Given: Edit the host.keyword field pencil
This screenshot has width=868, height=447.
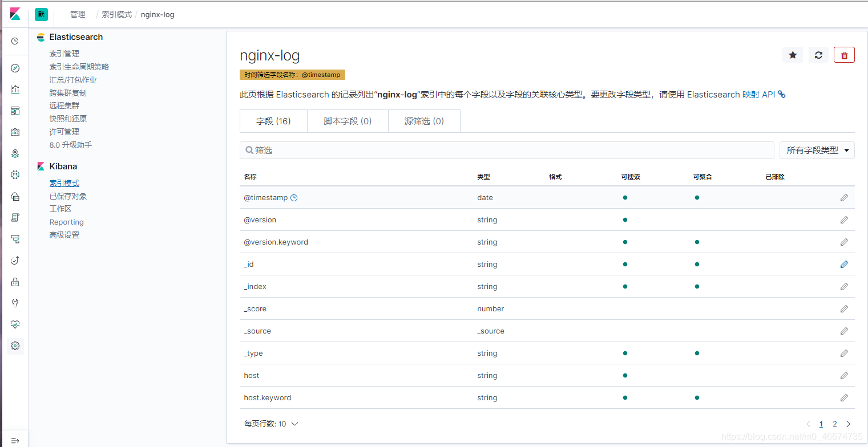Looking at the screenshot, I should 844,397.
